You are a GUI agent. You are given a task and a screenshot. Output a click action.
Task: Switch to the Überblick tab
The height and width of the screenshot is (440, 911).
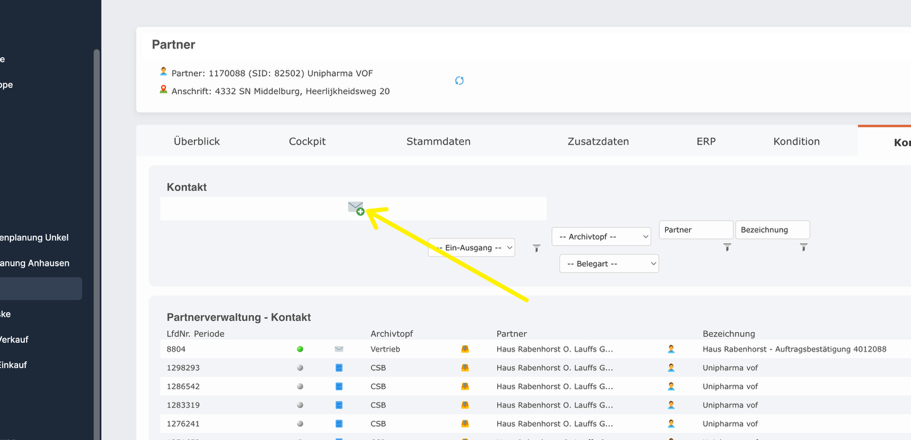coord(196,141)
